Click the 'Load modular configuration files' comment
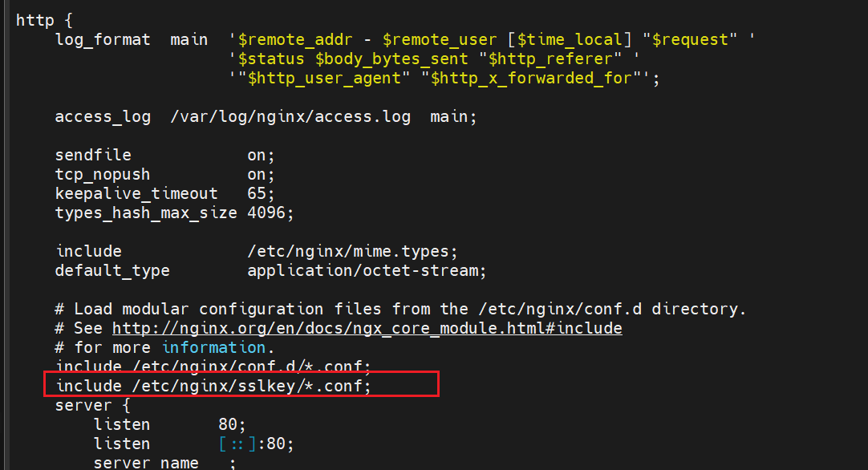Image resolution: width=868 pixels, height=470 pixels. coord(401,309)
